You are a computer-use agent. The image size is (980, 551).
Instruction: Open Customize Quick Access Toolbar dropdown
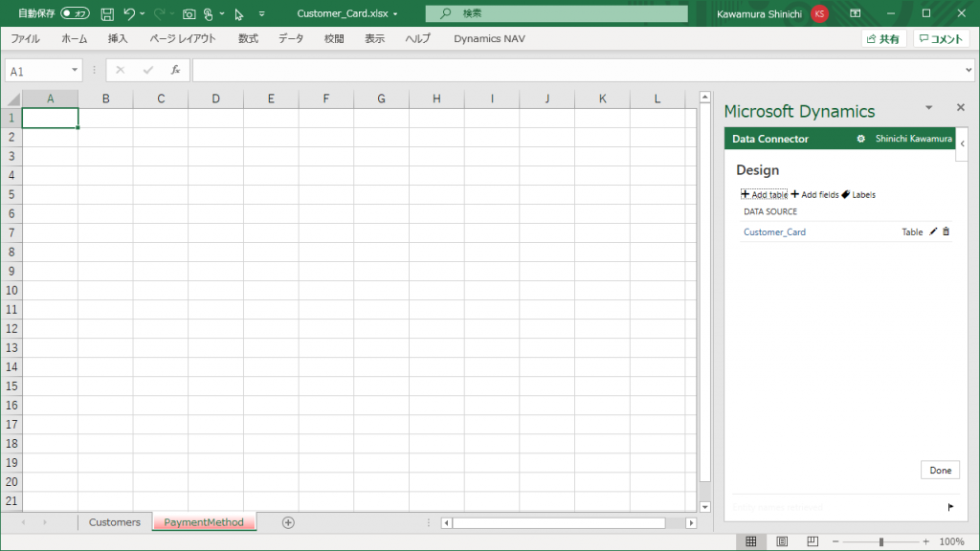[x=262, y=13]
